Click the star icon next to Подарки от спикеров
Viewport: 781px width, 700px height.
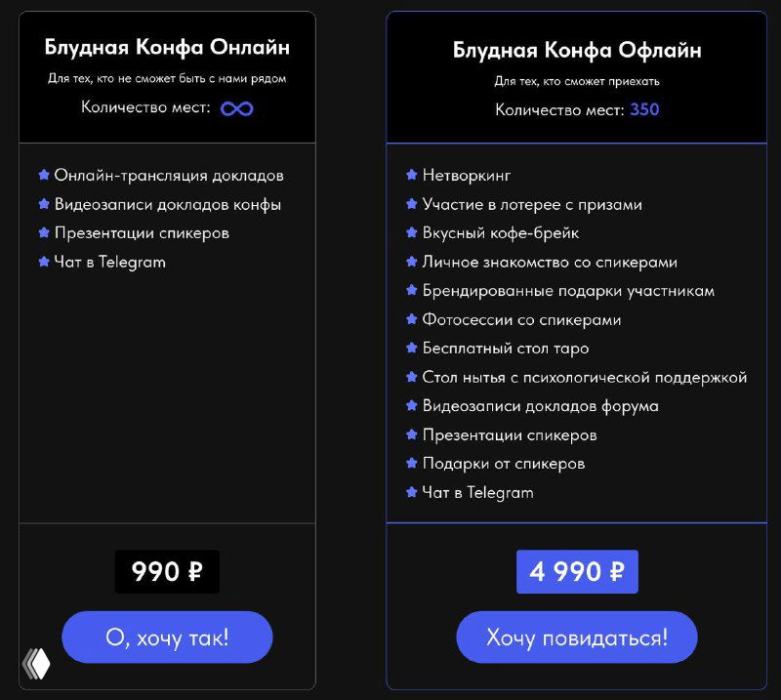tap(410, 464)
